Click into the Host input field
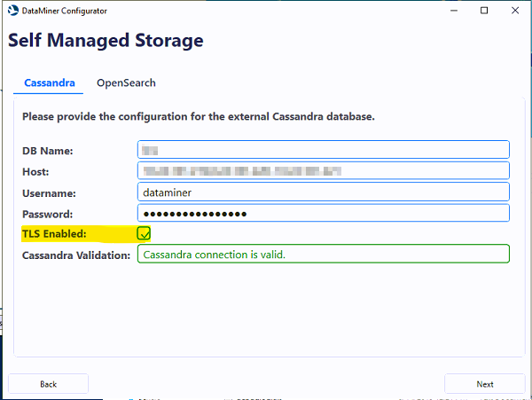The width and height of the screenshot is (532, 400). click(324, 171)
